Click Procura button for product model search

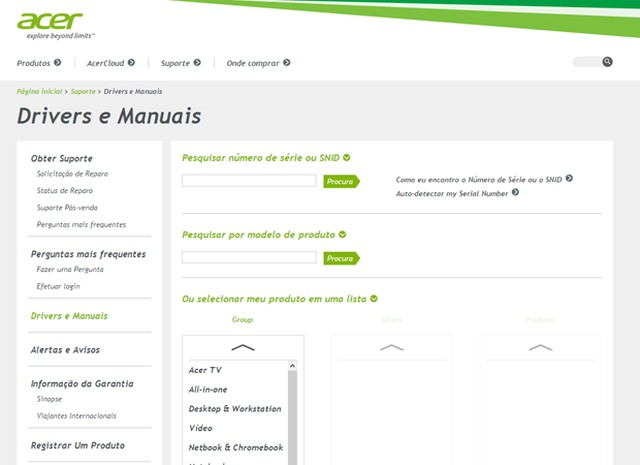tap(341, 258)
